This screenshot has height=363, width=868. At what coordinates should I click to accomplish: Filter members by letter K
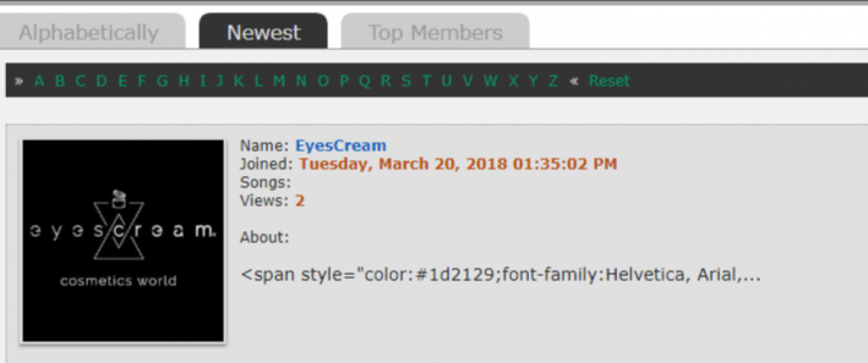pos(239,81)
